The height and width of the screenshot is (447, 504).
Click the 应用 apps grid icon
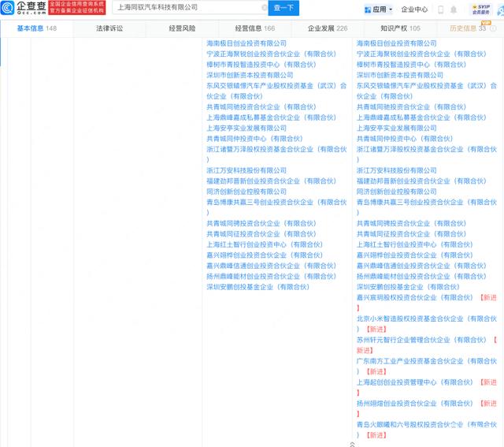tap(368, 9)
